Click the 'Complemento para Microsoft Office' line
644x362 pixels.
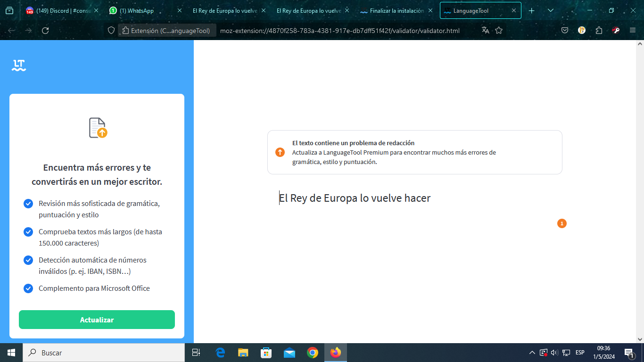[x=94, y=288]
